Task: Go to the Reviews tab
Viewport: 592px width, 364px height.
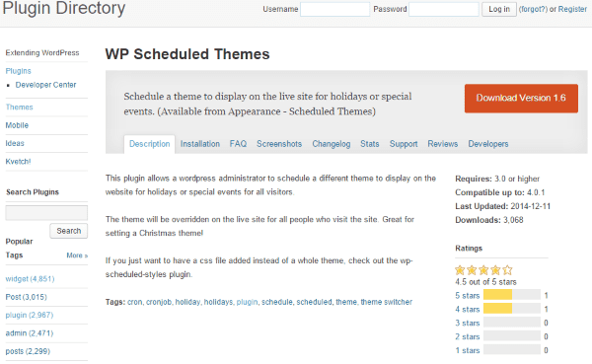Action: pyautogui.click(x=442, y=144)
